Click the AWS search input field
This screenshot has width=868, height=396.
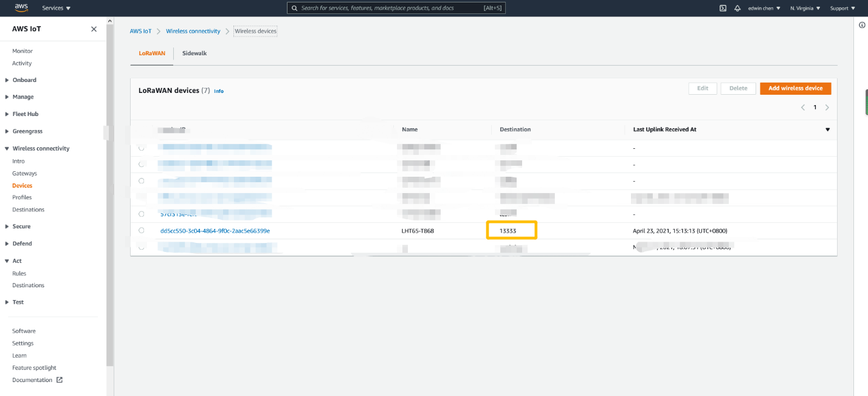(396, 9)
